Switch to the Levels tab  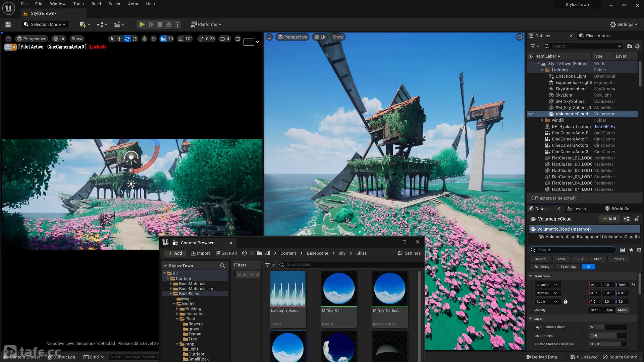point(576,208)
